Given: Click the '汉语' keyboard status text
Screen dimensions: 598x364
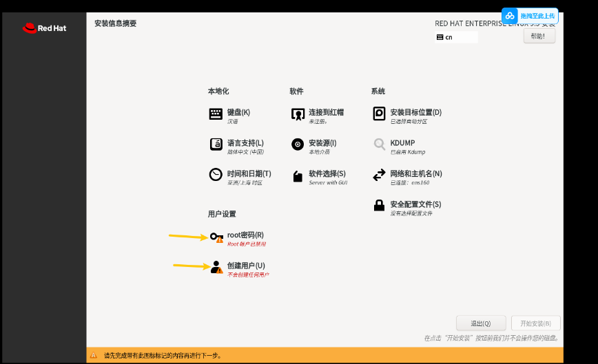Looking at the screenshot, I should [x=233, y=122].
